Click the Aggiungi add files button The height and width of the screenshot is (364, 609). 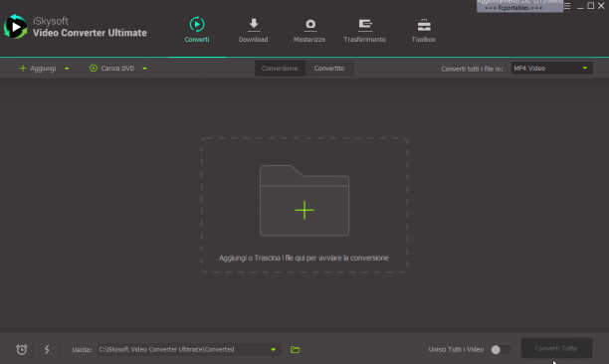coord(38,69)
